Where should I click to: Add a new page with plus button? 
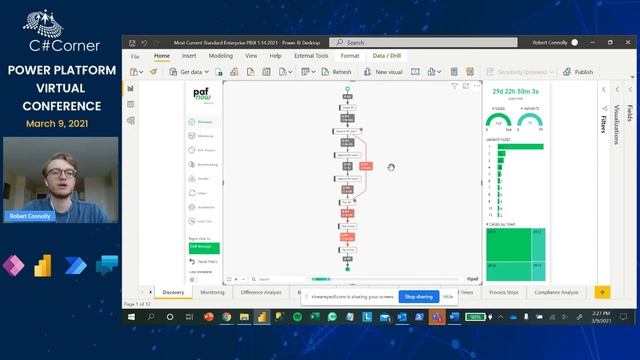click(x=602, y=292)
